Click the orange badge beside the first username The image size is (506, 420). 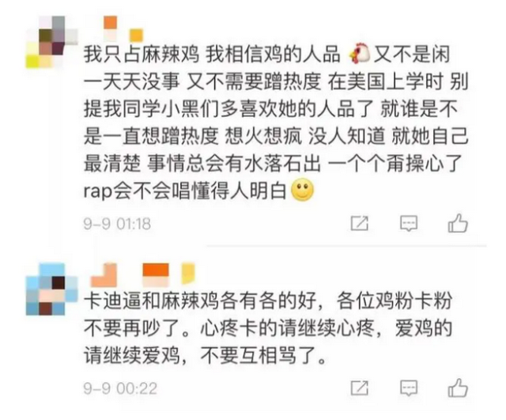pyautogui.click(x=111, y=23)
